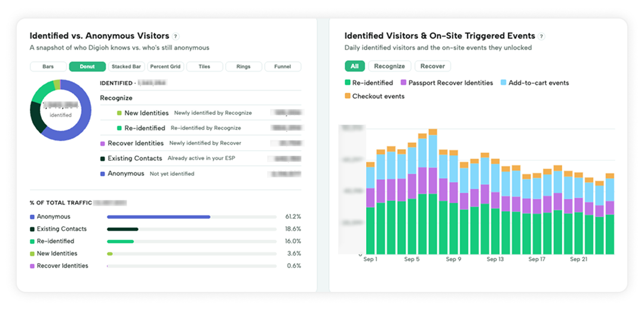The height and width of the screenshot is (311, 644).
Task: Click the donut chart center identified count
Action: 60,109
